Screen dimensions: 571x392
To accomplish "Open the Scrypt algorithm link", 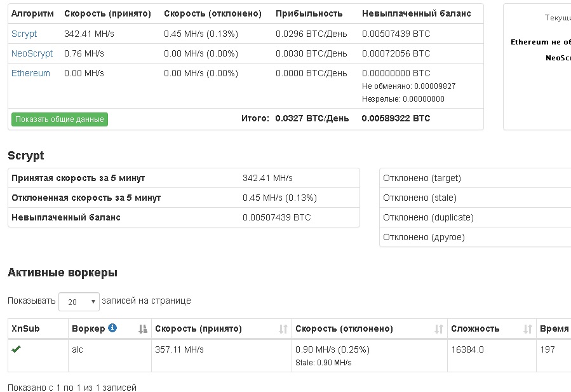I will point(24,34).
